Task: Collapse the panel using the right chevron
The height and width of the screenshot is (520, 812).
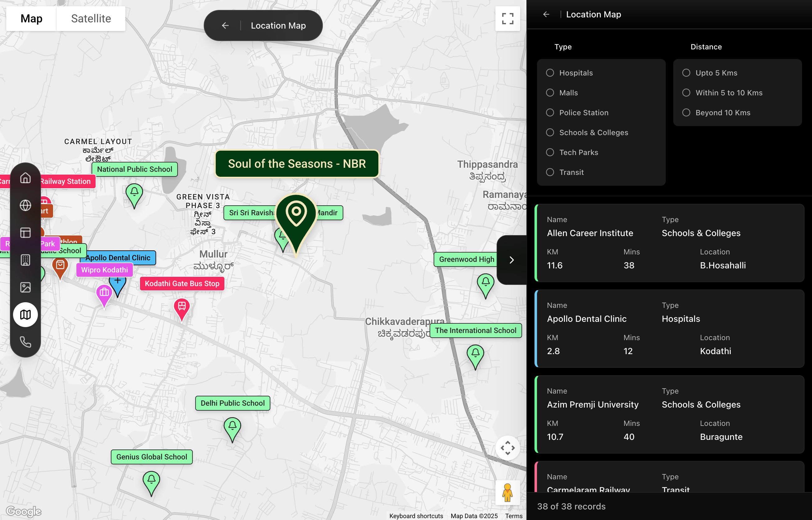Action: 512,260
